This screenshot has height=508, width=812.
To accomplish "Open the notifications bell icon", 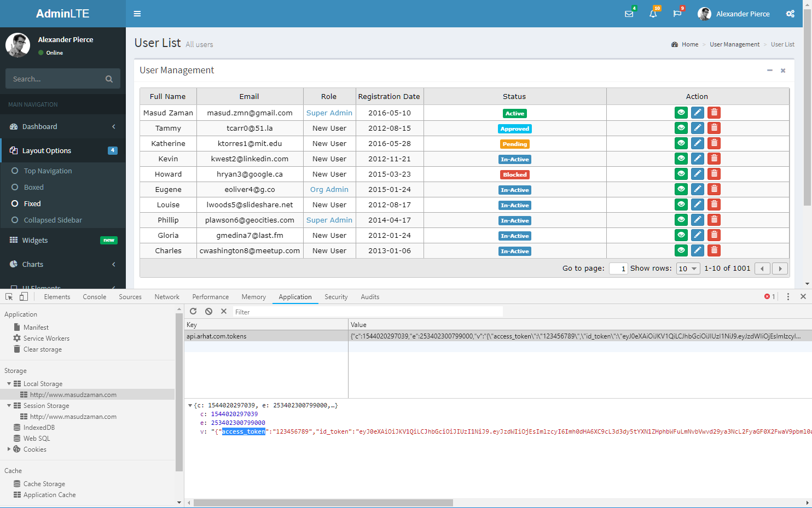I will click(653, 14).
